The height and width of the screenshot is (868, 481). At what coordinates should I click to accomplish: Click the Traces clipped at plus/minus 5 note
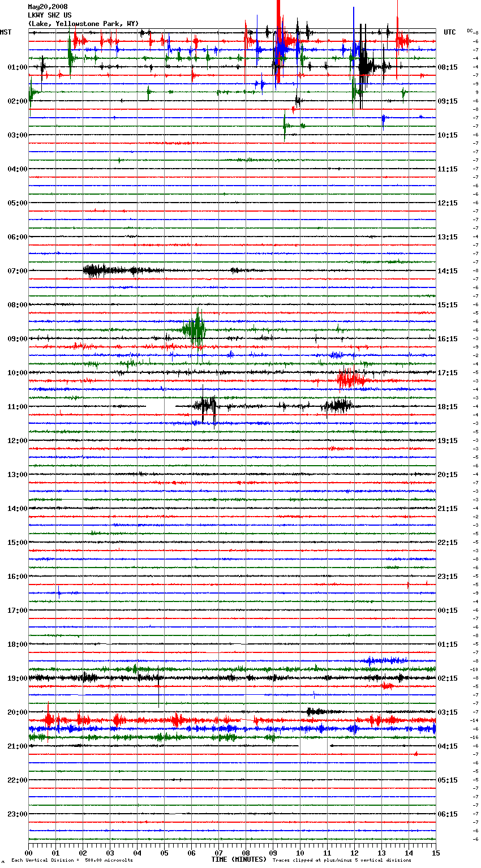coord(342,861)
